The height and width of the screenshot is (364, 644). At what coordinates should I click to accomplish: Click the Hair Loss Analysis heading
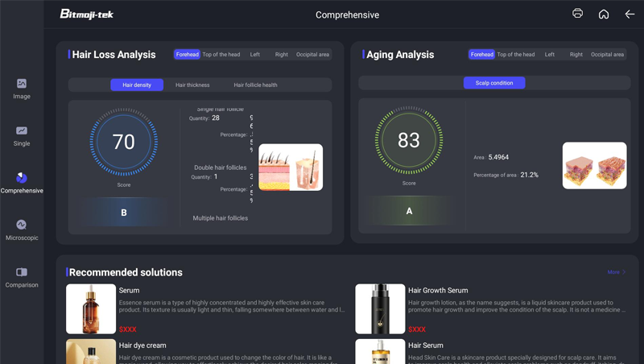pos(114,55)
